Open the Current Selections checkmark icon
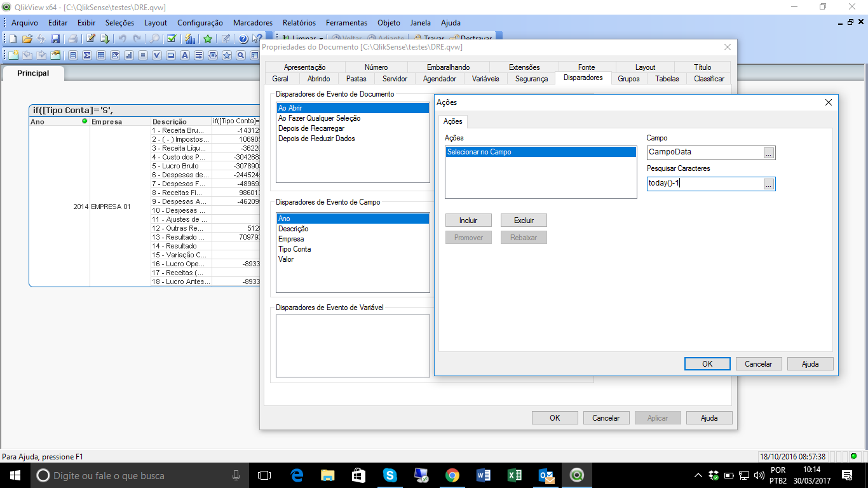The image size is (868, 488). pos(172,39)
